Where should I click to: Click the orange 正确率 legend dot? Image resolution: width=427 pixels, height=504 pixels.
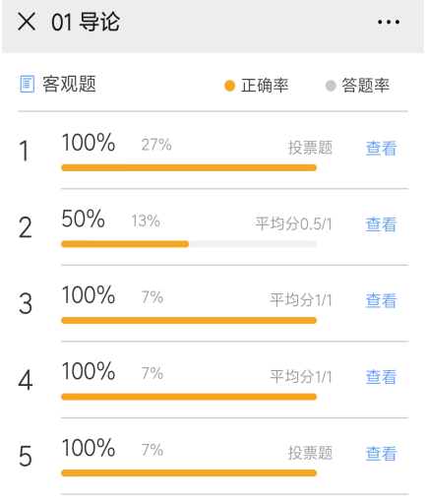click(x=229, y=86)
